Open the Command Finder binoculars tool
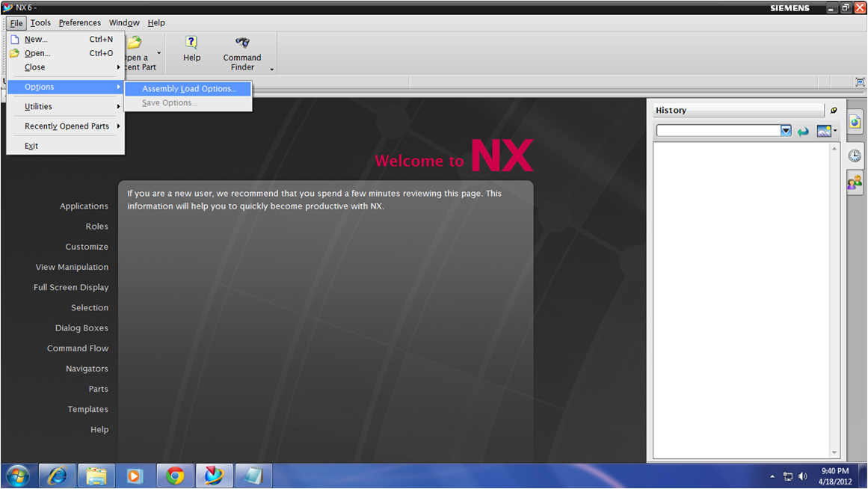868x489 pixels. [x=242, y=43]
